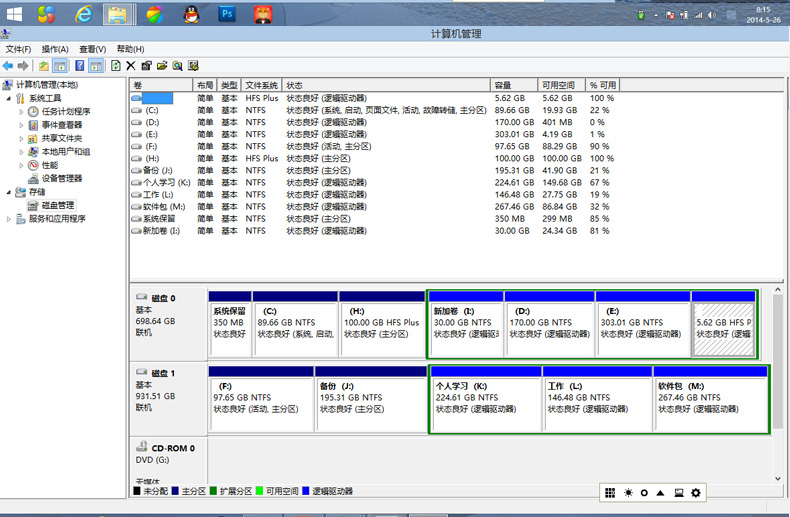
Task: Click the black X delete toolbar icon
Action: (131, 66)
